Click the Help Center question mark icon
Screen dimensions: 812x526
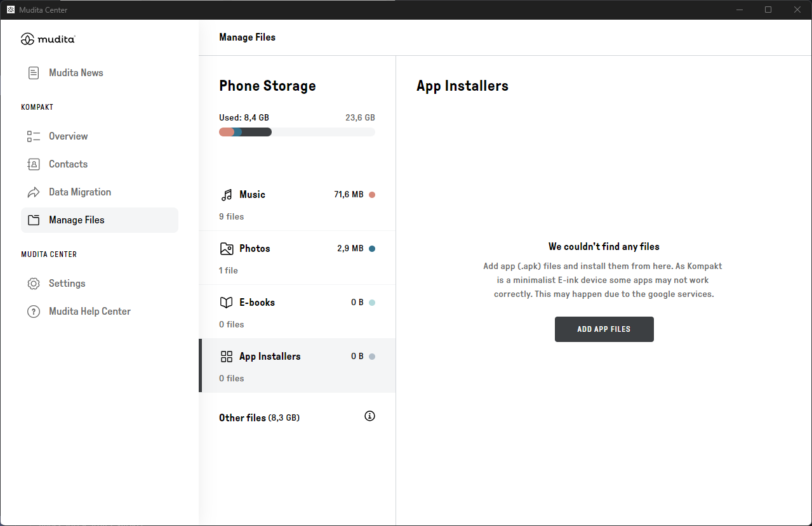click(x=34, y=312)
